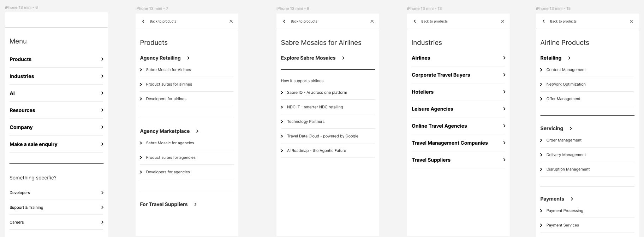Screen dimensions: 644x237
Task: Click Technology Partners item
Action: pyautogui.click(x=306, y=121)
